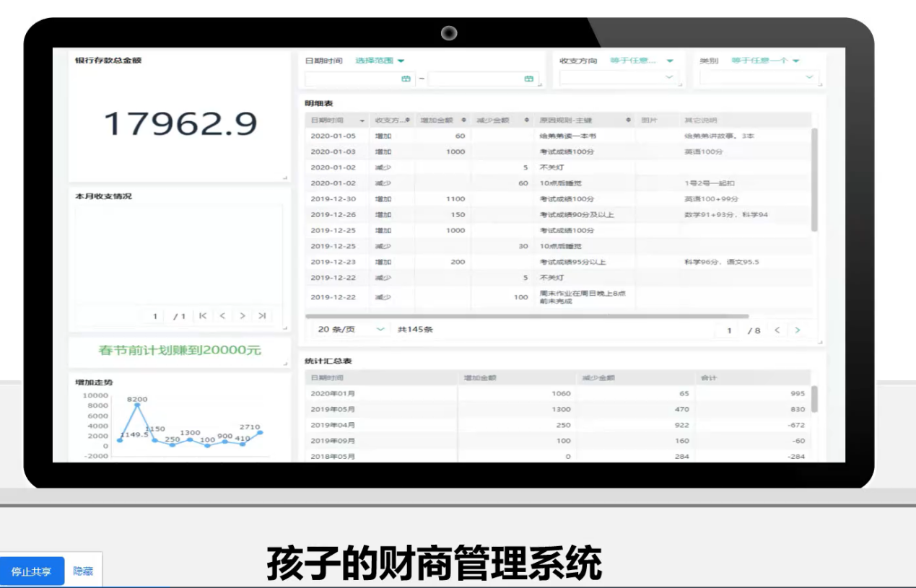Click the 17962.9 bank total value
The width and height of the screenshot is (916, 588).
click(x=180, y=124)
